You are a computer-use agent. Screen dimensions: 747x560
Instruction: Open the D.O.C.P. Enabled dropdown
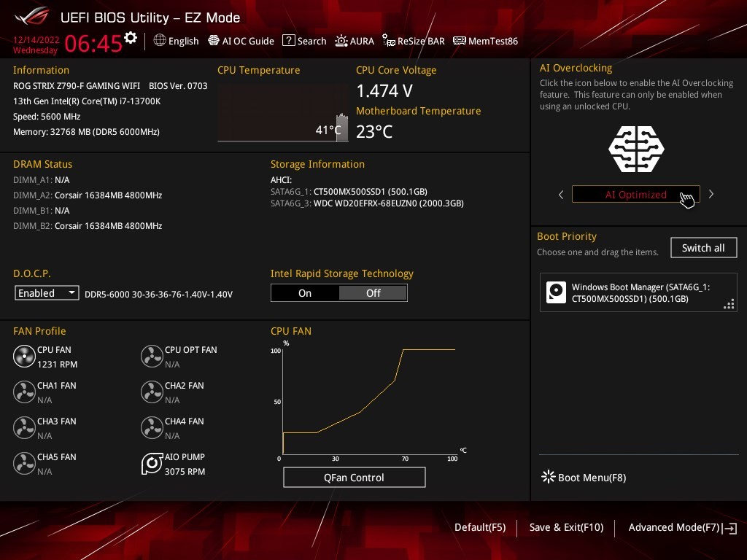click(x=47, y=293)
